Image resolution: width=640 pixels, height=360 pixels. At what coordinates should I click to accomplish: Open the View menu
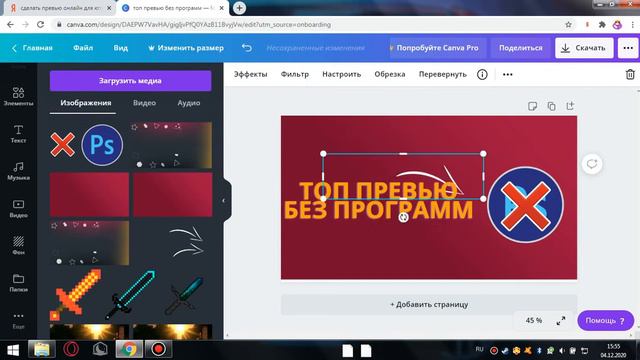120,48
